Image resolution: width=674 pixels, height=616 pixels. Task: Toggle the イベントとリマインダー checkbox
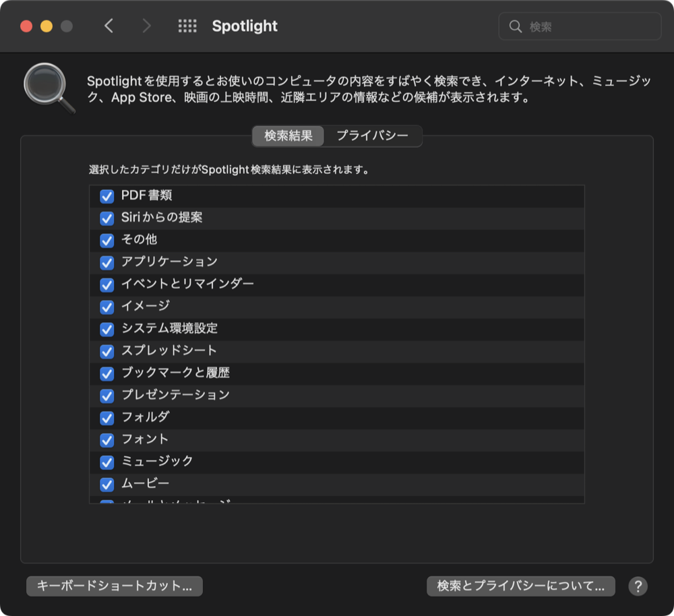coord(107,284)
